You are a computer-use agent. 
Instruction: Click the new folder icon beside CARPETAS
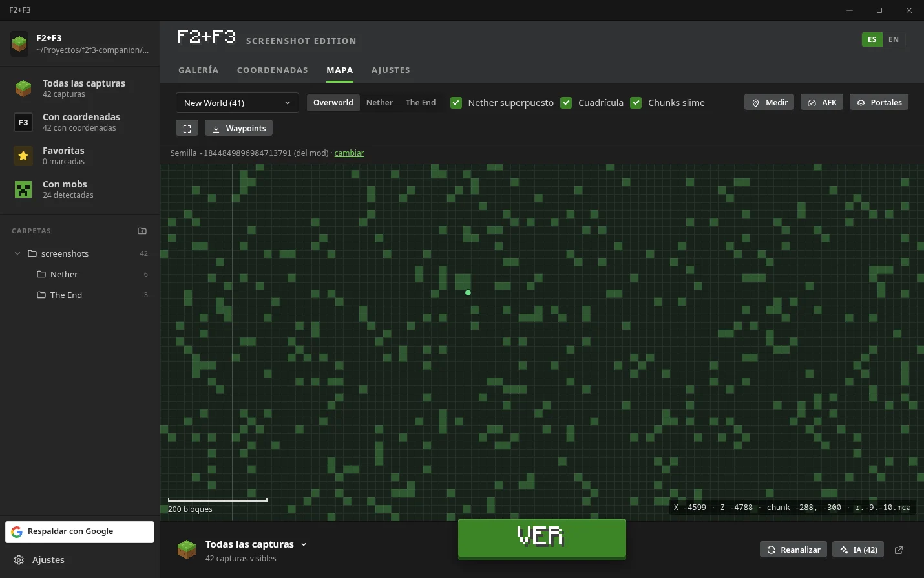(x=142, y=231)
